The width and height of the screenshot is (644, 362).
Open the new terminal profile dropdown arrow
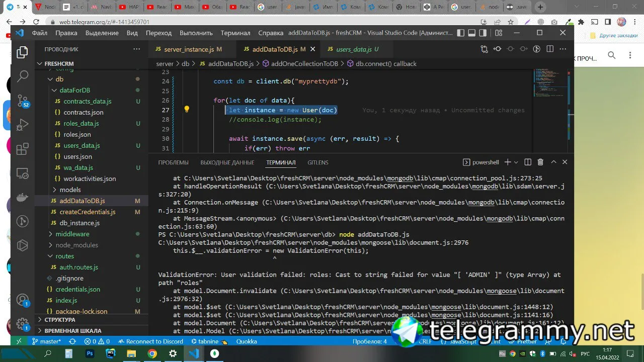coord(517,162)
